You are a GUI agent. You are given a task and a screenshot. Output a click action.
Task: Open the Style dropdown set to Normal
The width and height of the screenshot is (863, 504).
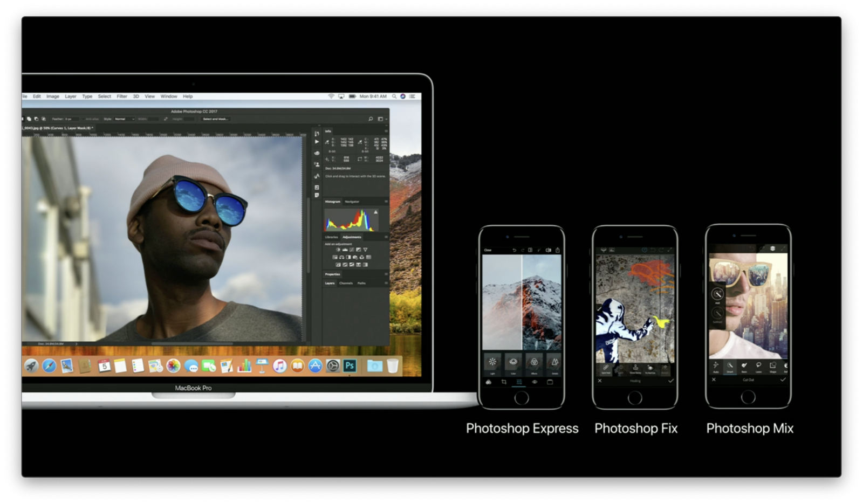click(124, 119)
